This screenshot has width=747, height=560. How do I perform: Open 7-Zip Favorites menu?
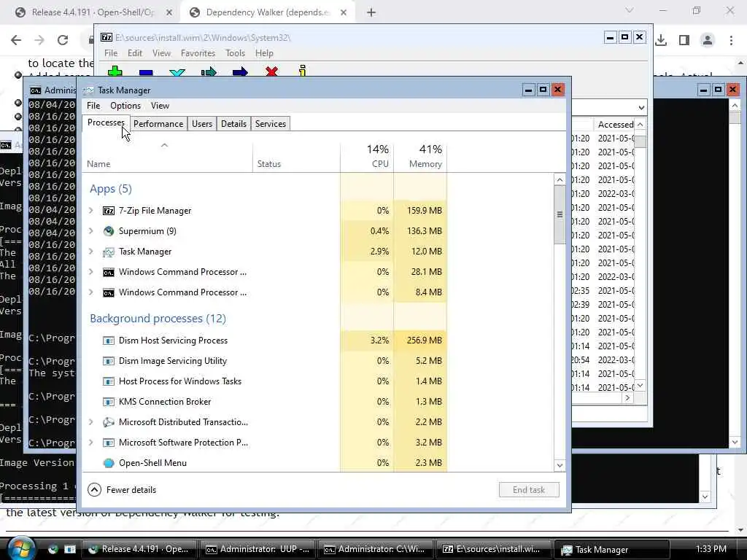198,53
